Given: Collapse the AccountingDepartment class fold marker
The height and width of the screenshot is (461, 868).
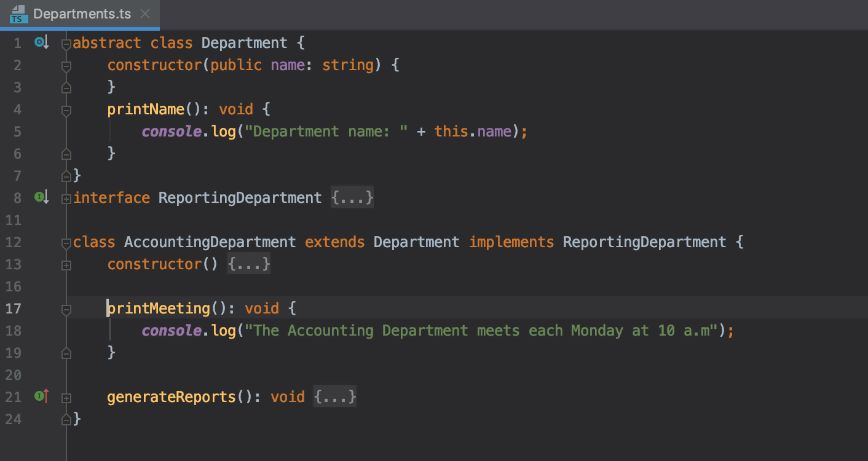Looking at the screenshot, I should tap(66, 243).
